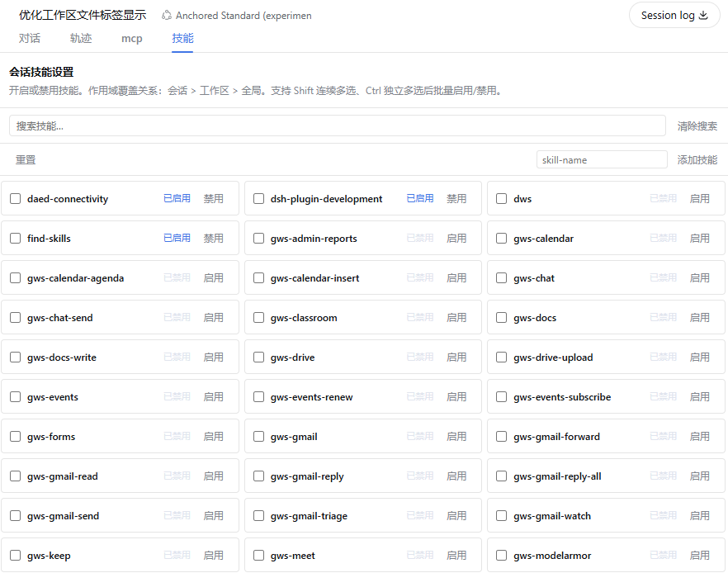Click the gws-gmail-triage skill name
The width and height of the screenshot is (728, 573).
[x=309, y=516]
